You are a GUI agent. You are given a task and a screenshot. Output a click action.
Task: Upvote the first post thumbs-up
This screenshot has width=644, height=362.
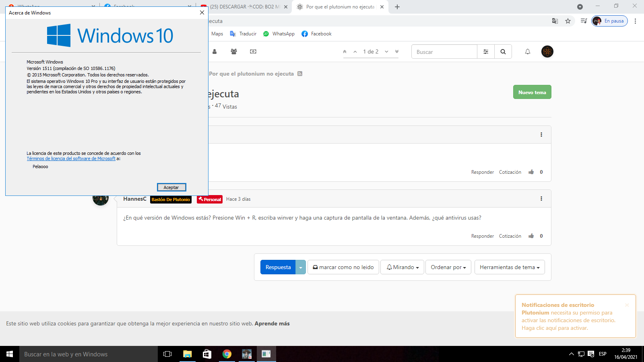[x=531, y=172]
